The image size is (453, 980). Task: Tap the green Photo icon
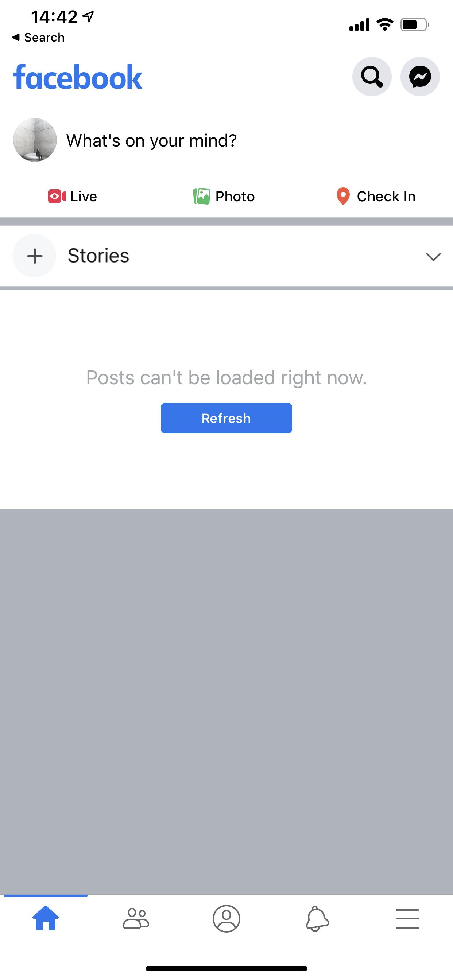pyautogui.click(x=201, y=196)
